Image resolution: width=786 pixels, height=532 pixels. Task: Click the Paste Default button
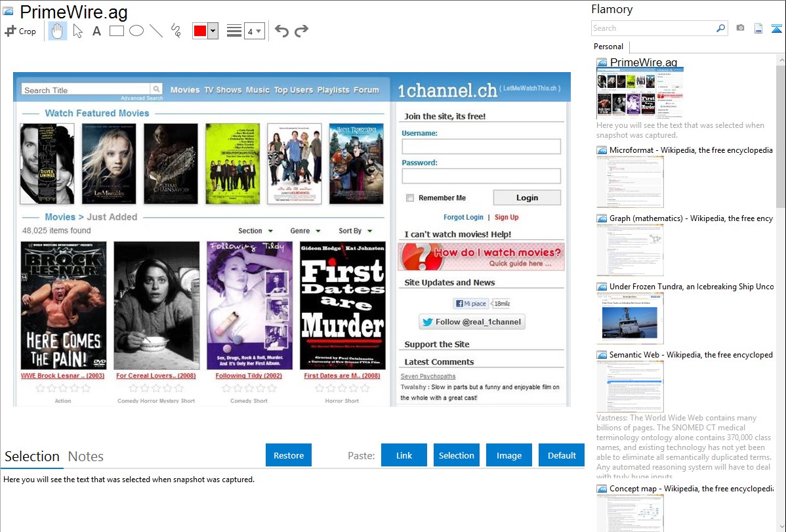[x=562, y=455]
